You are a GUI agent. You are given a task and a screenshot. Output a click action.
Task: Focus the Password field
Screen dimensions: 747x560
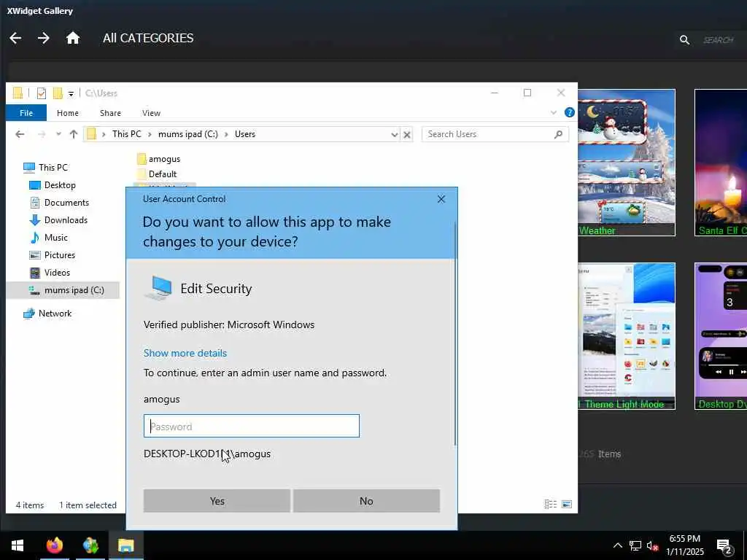point(252,426)
